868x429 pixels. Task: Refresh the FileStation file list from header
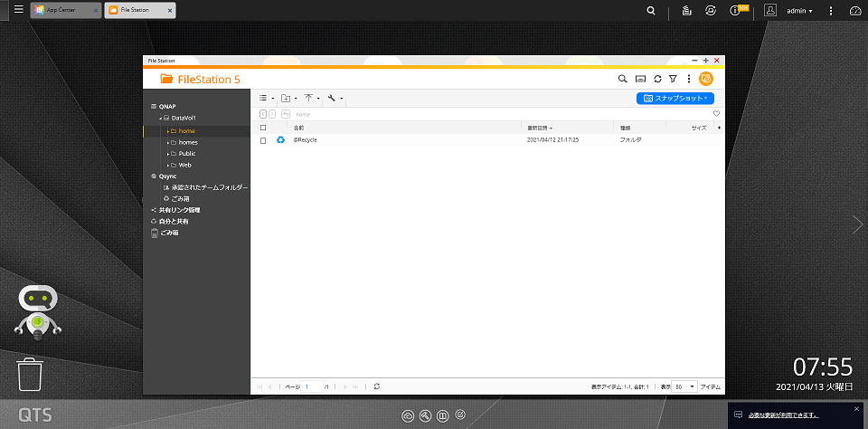point(657,80)
